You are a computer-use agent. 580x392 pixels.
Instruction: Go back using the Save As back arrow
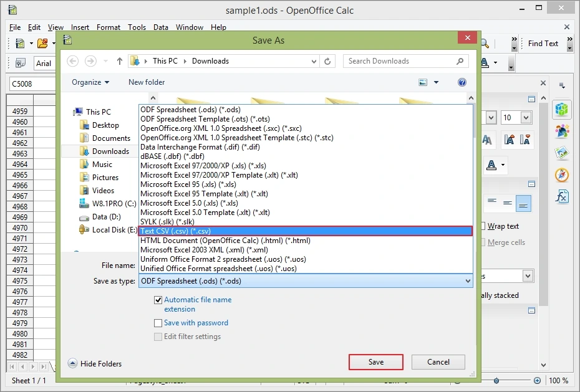click(73, 61)
